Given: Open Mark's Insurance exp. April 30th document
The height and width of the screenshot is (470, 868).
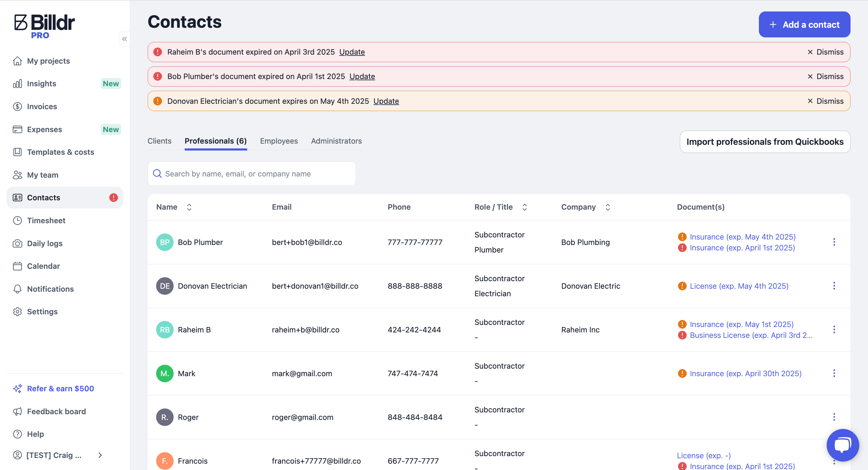Looking at the screenshot, I should 746,373.
